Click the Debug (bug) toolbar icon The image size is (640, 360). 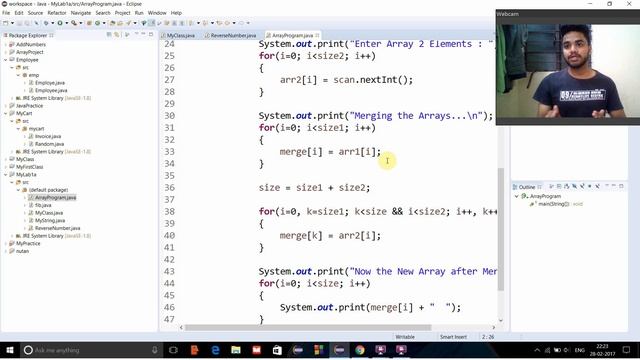click(46, 23)
